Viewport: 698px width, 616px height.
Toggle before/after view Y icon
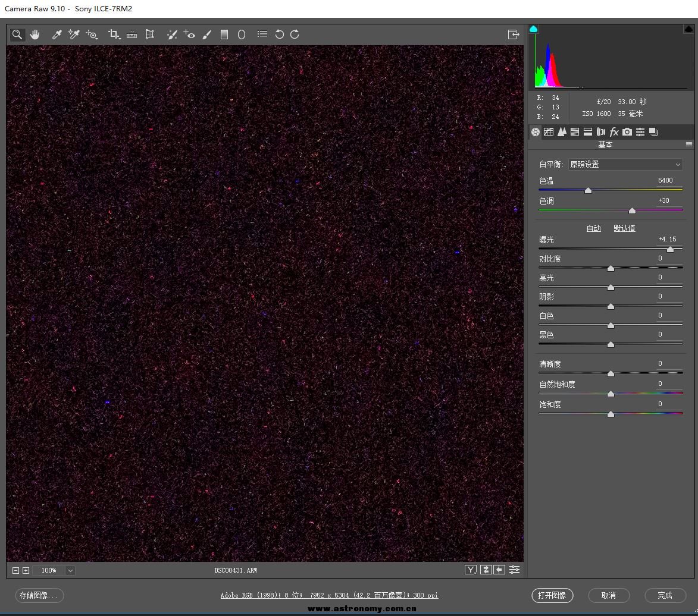[x=471, y=570]
